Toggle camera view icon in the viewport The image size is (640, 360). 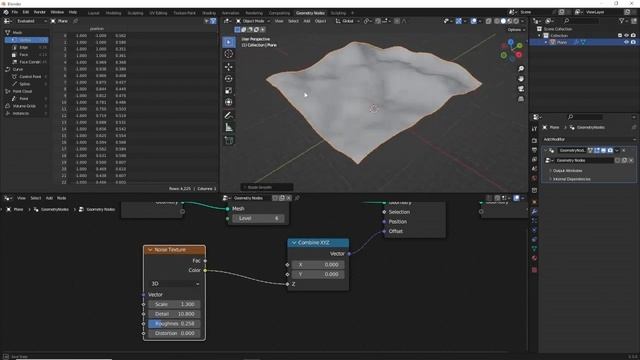point(521,89)
